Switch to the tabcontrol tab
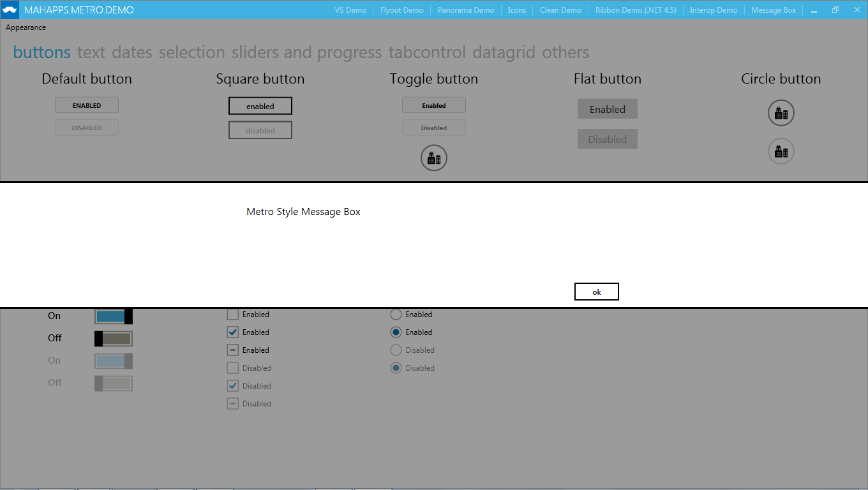 427,52
